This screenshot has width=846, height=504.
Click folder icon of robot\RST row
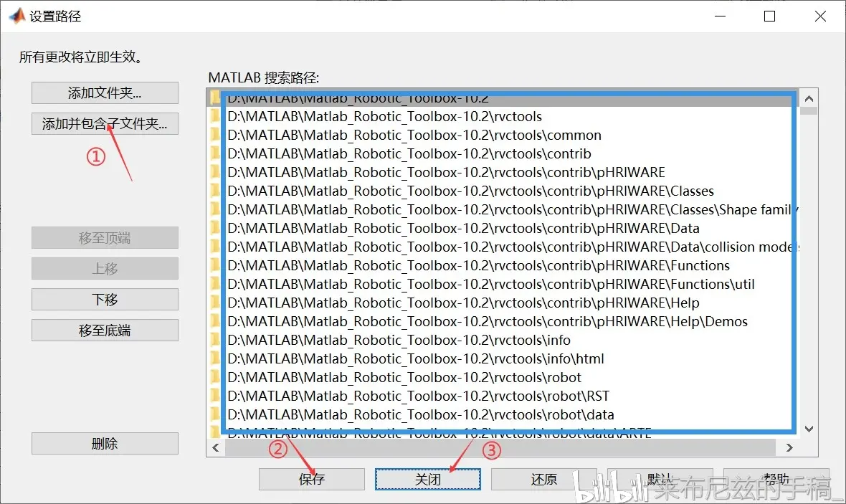pyautogui.click(x=215, y=396)
